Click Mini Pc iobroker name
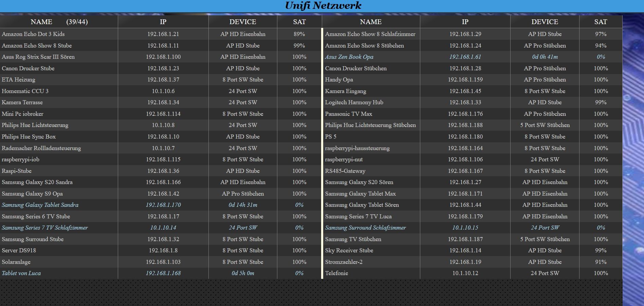The image size is (644, 306). (x=22, y=114)
